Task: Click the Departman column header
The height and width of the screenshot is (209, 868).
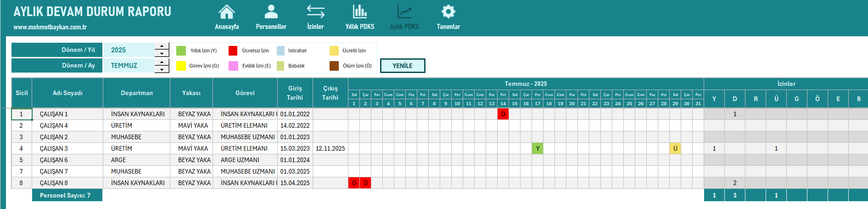Action: 137,93
